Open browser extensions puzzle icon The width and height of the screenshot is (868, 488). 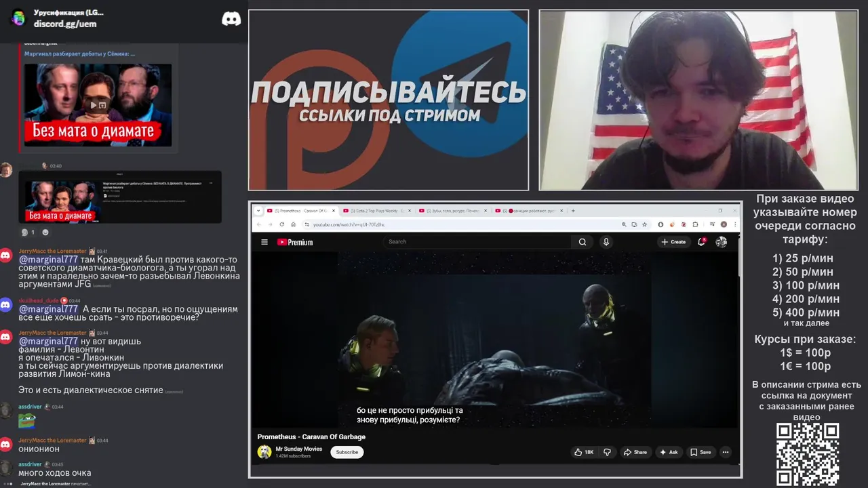click(x=695, y=224)
